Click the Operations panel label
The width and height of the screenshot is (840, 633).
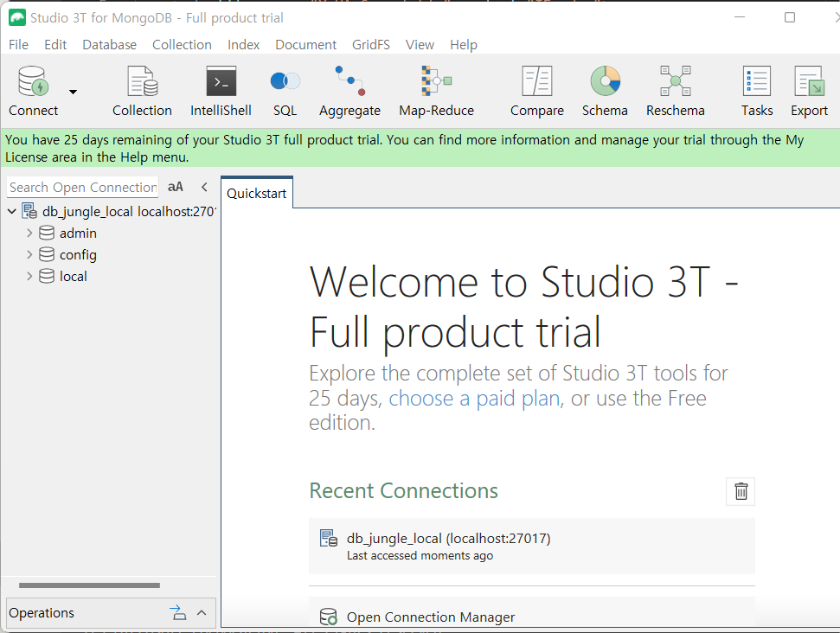[x=42, y=612]
